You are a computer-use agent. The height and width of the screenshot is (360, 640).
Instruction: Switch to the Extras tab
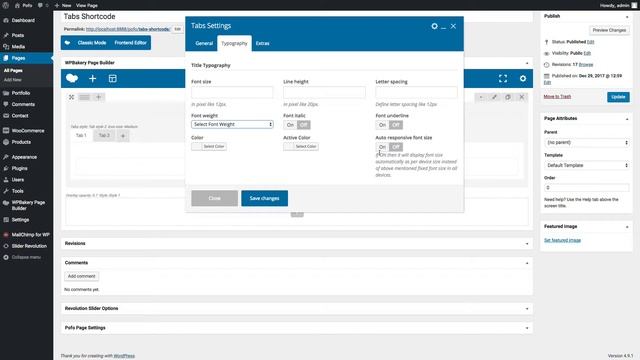point(262,43)
